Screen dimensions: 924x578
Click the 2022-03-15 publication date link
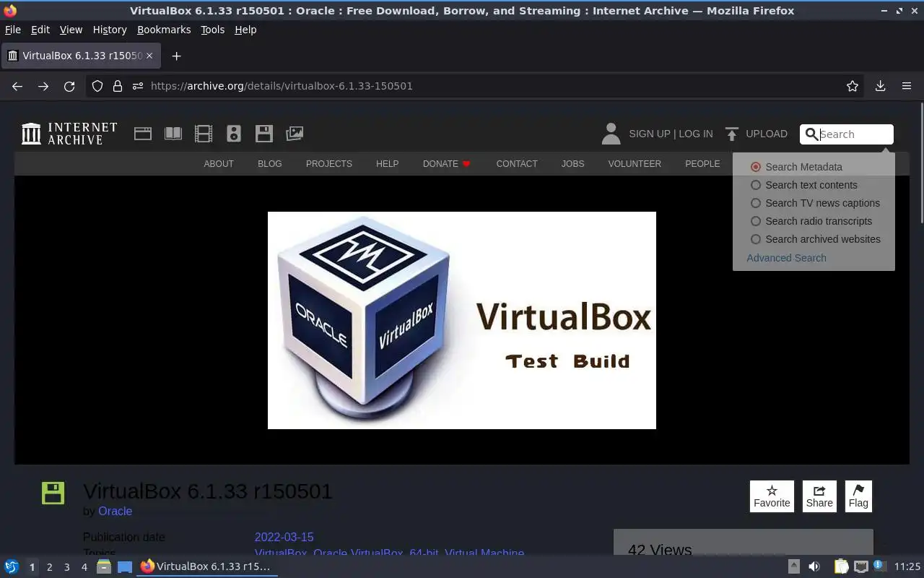click(x=284, y=537)
